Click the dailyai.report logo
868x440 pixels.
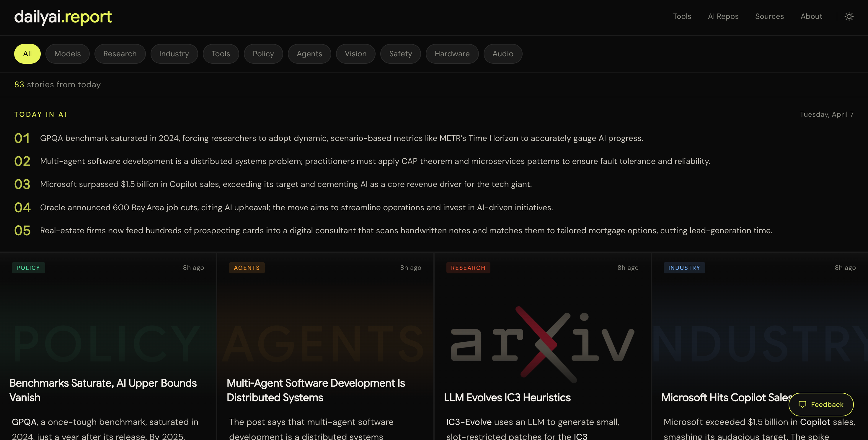63,17
